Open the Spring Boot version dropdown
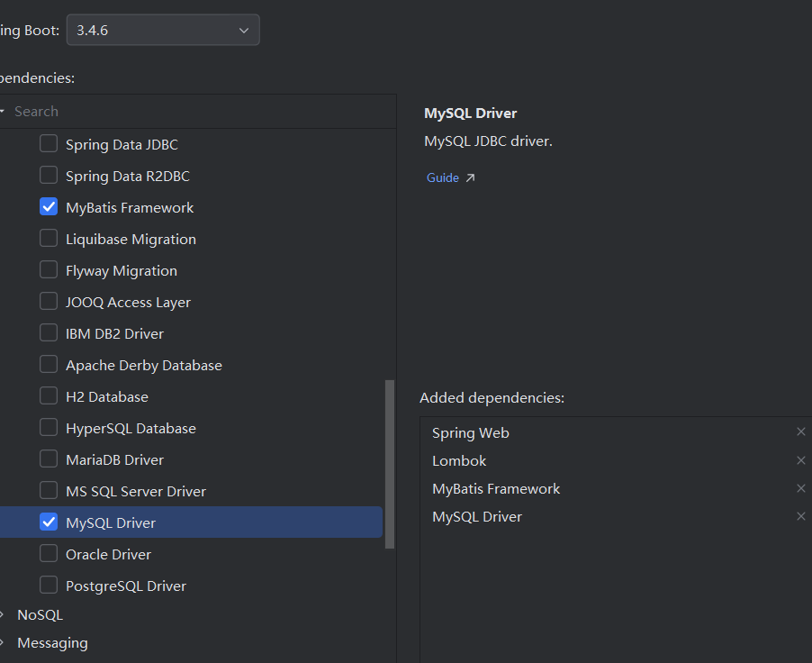 [x=163, y=30]
